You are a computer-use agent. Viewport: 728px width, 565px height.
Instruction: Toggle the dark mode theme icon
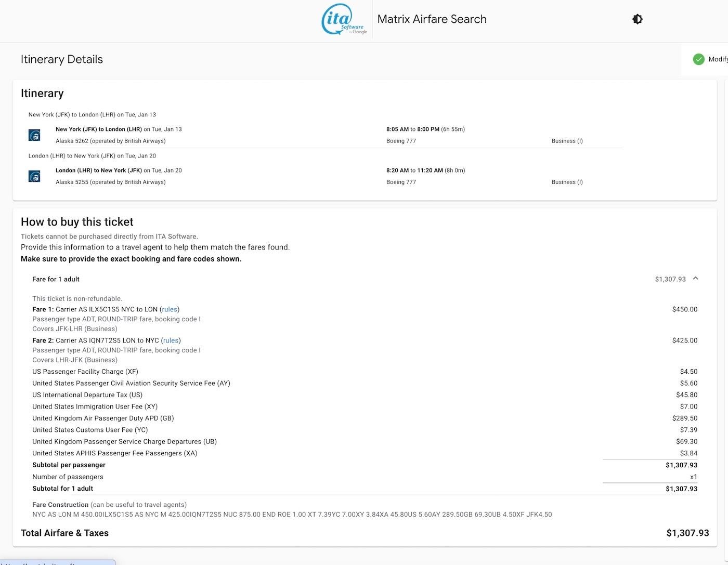click(x=637, y=19)
